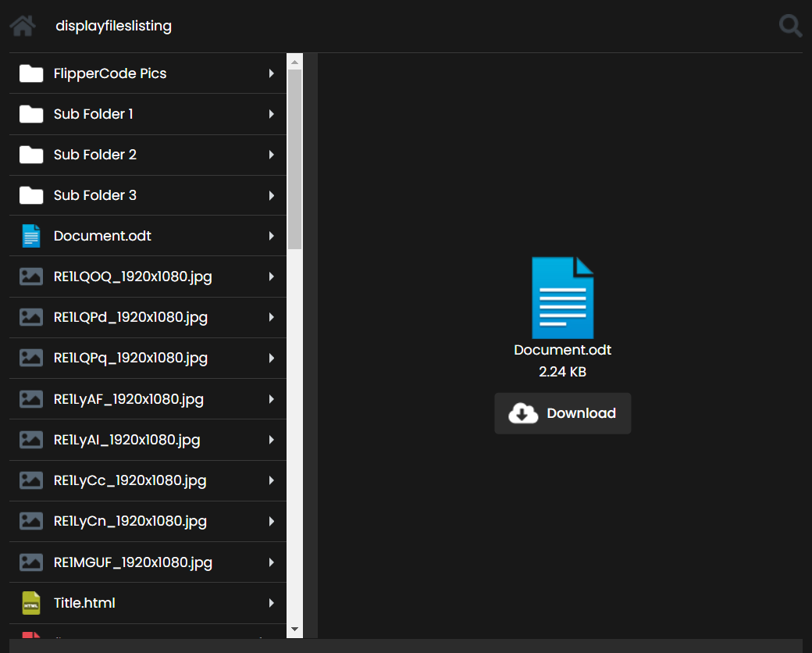The height and width of the screenshot is (653, 812).
Task: Expand arrow for RE1LyCn_1920x1080.jpg
Action: point(271,521)
